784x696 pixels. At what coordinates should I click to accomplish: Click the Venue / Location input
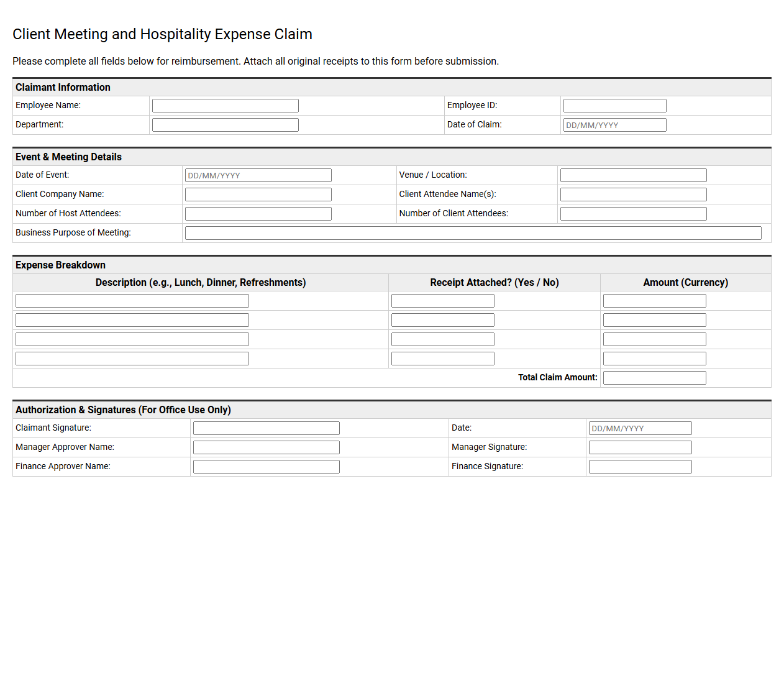[634, 175]
